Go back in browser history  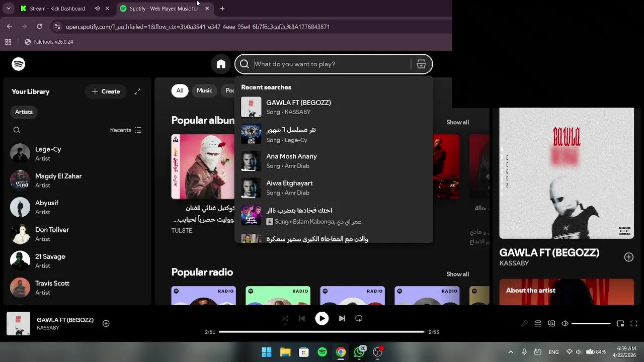(9, 27)
